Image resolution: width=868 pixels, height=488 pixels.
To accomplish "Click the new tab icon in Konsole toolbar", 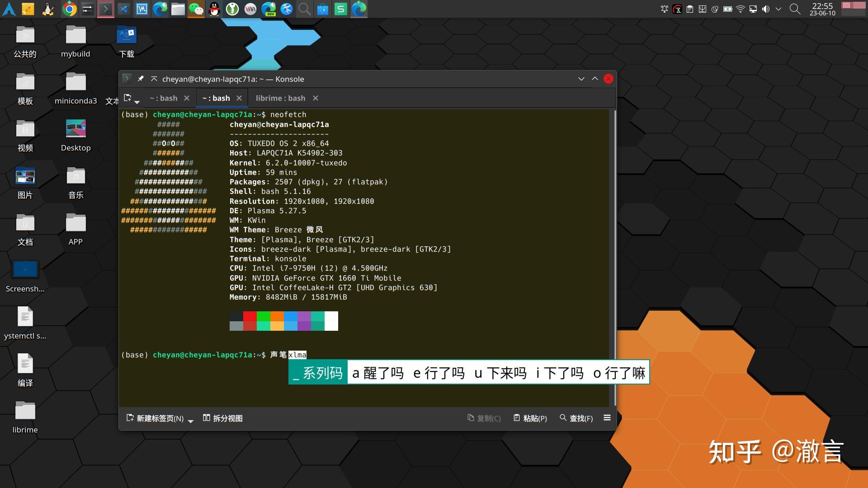I will tap(128, 97).
